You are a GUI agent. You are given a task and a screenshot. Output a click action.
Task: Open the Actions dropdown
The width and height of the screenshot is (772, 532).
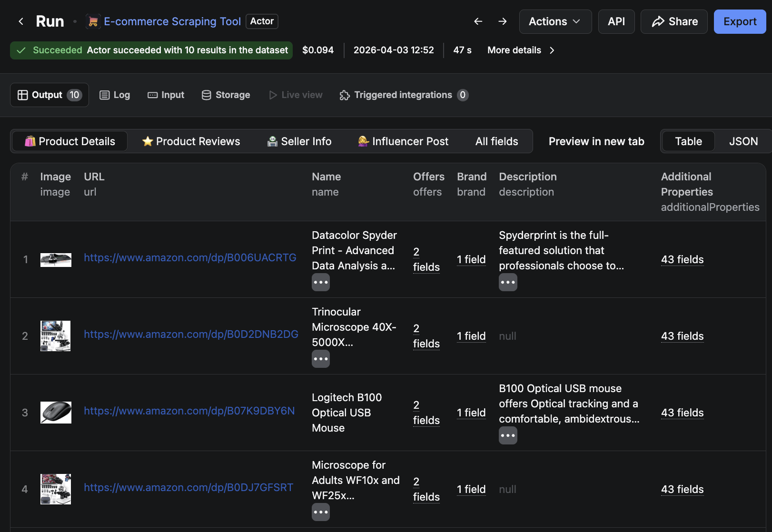tap(555, 21)
